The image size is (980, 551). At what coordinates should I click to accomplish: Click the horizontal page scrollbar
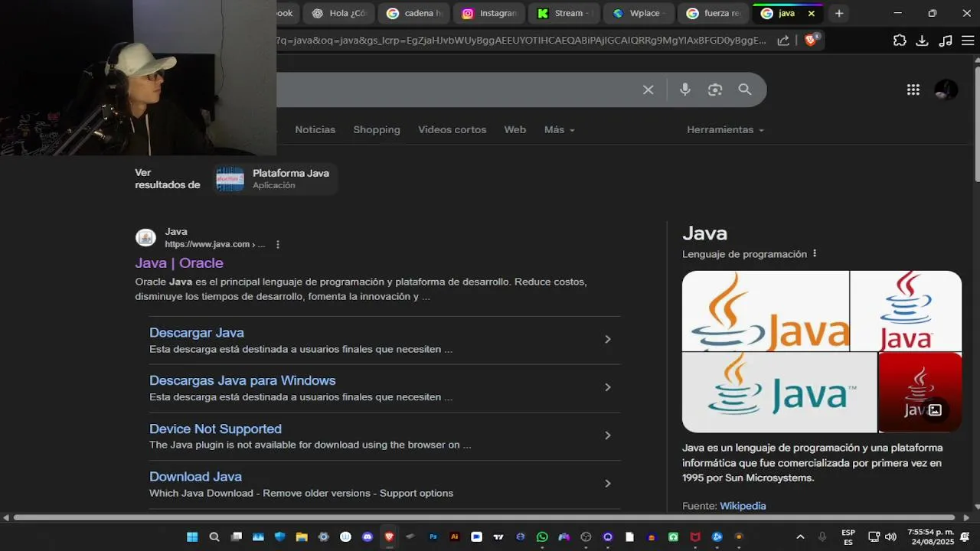click(485, 518)
